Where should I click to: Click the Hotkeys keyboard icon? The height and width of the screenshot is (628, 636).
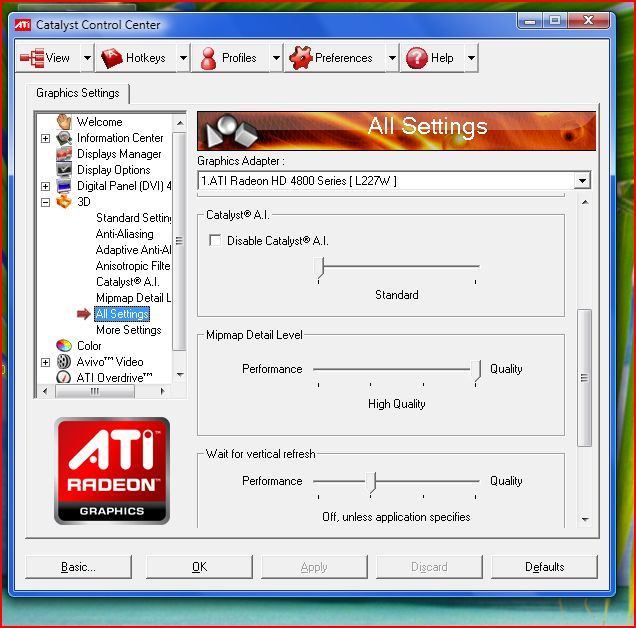[x=111, y=58]
